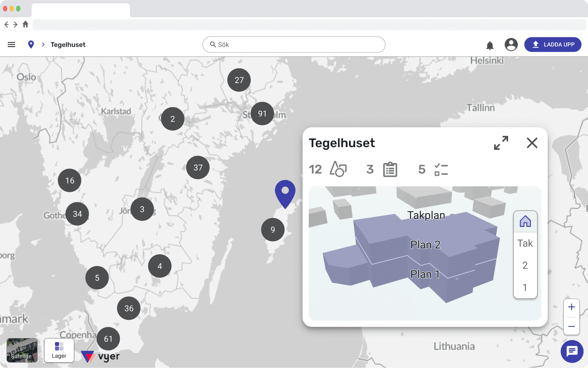Click the vyer logo

(100, 356)
